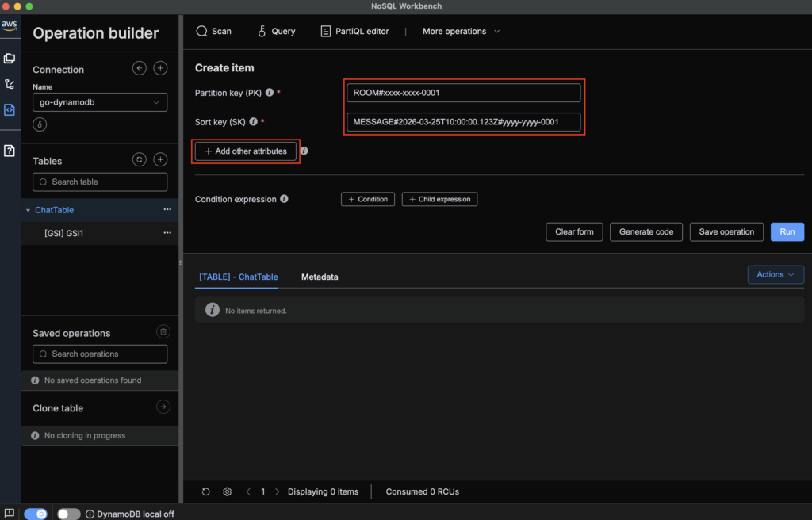Refresh the Tables list
Viewport: 812px width, 520px height.
[x=140, y=160]
